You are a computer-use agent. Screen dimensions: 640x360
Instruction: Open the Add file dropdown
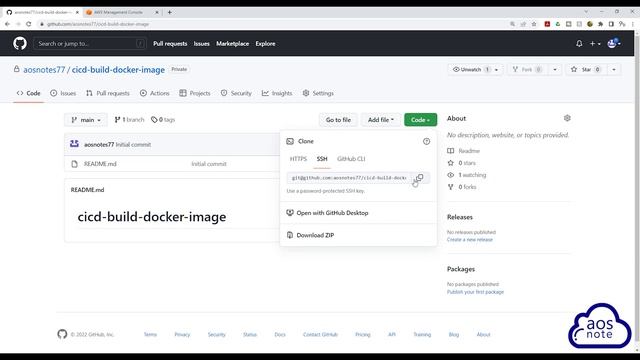coord(380,120)
